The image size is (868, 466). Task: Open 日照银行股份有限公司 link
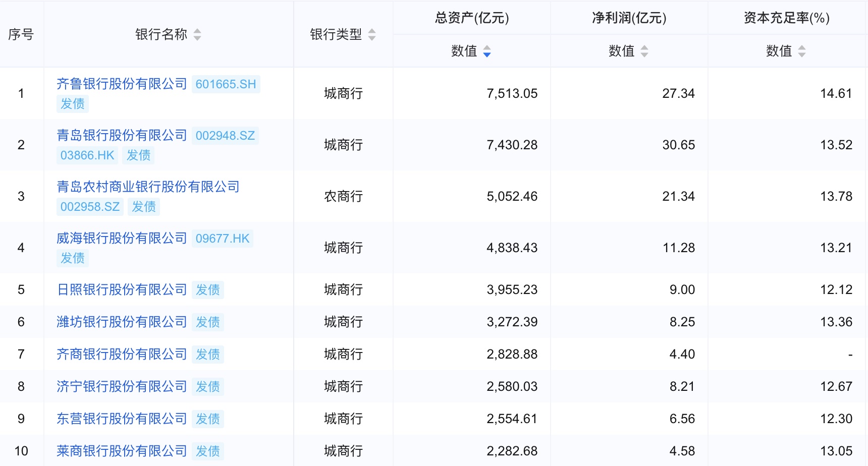tap(122, 289)
